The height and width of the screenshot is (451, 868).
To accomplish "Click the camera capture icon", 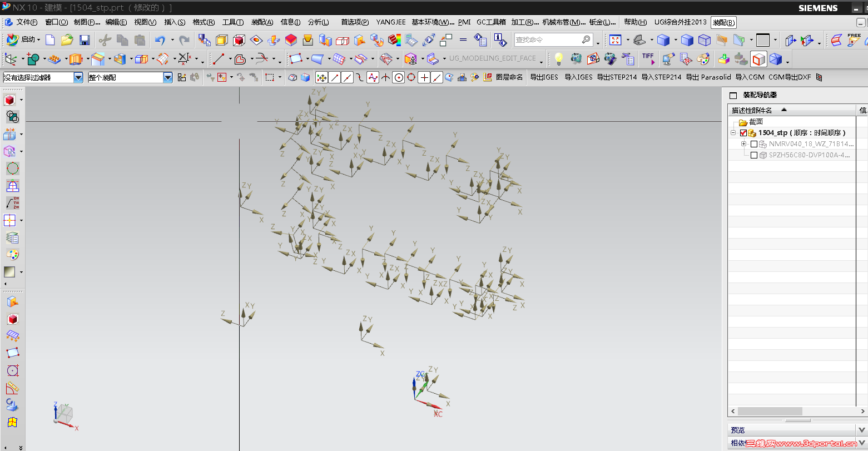I will click(576, 58).
